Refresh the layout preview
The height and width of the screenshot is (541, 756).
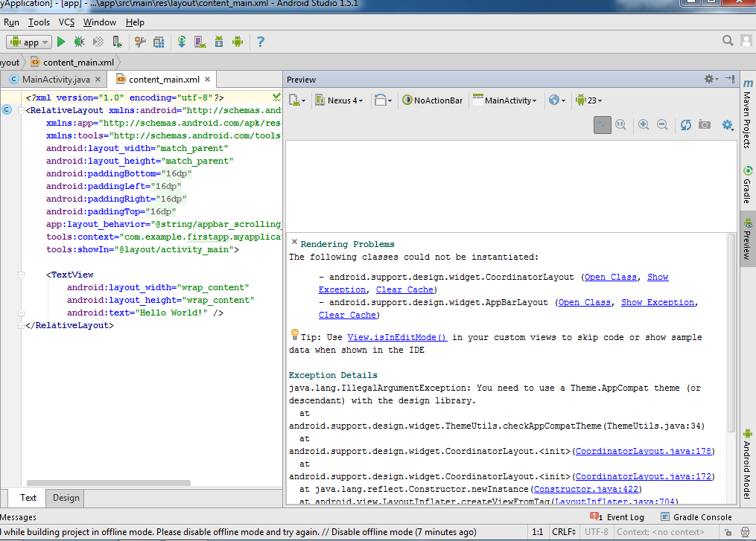tap(685, 125)
